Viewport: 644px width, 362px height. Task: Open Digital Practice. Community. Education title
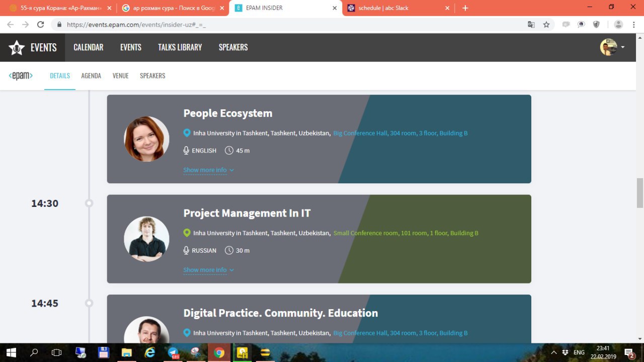coord(281,313)
